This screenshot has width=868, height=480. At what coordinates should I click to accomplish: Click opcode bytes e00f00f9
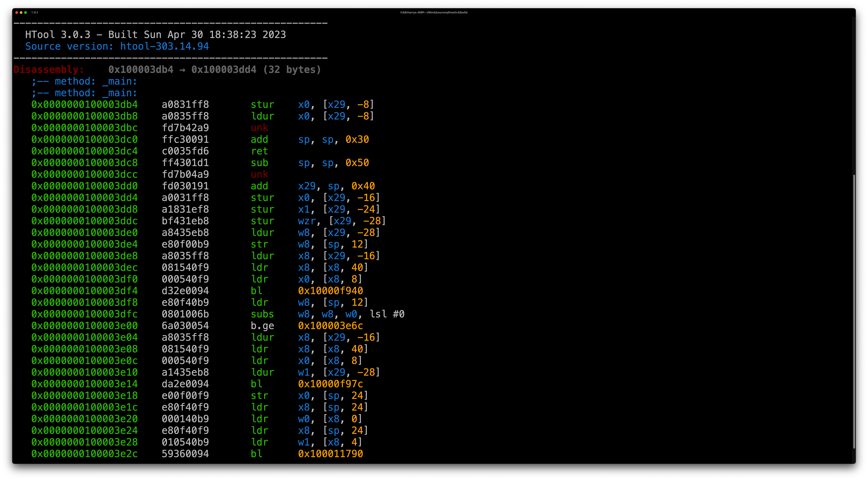click(185, 395)
